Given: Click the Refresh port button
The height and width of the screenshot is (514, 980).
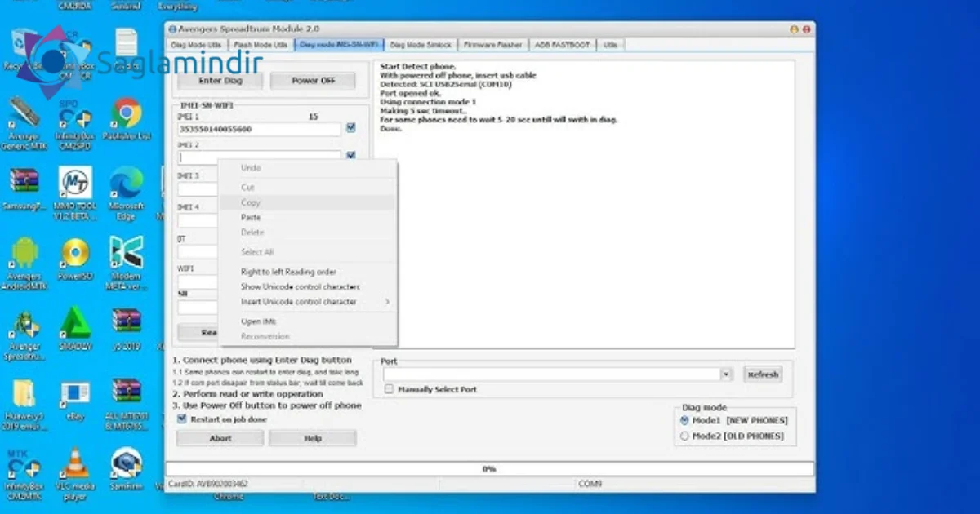Looking at the screenshot, I should click(x=763, y=374).
